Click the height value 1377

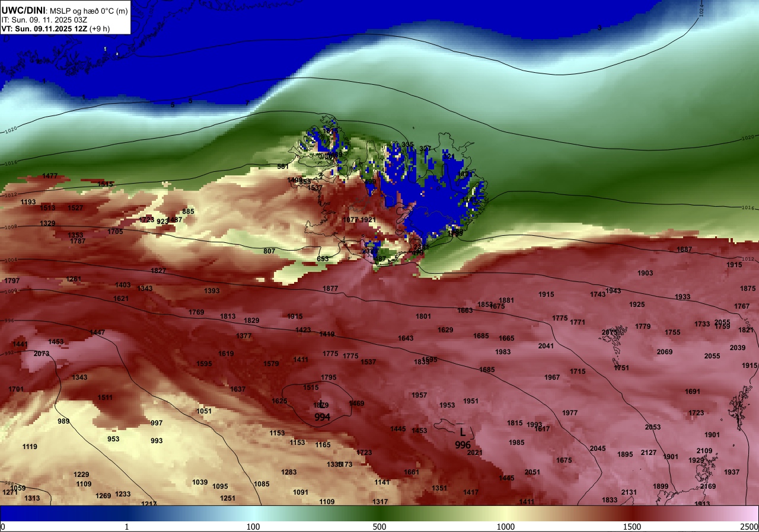pos(244,336)
